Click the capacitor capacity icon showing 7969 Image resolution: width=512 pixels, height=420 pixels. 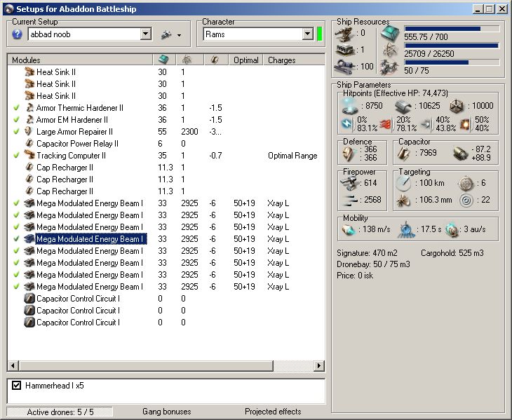[404, 154]
